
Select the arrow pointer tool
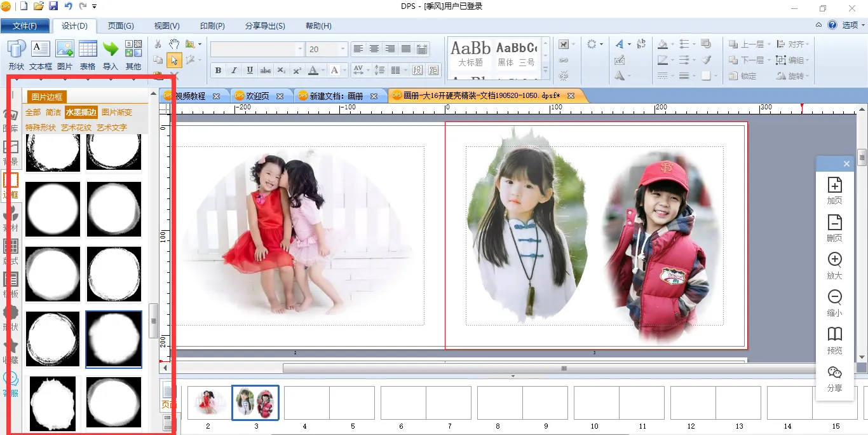(x=174, y=60)
